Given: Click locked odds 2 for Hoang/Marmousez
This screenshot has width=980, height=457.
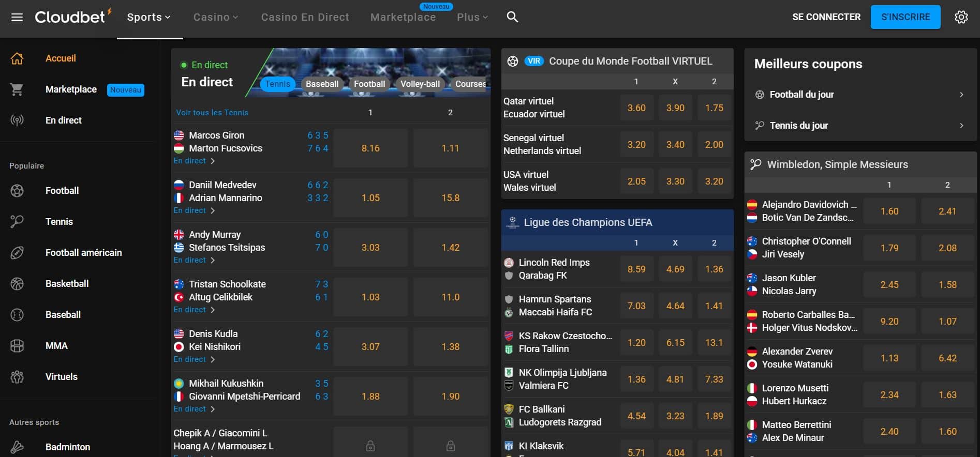Looking at the screenshot, I should pyautogui.click(x=451, y=446).
